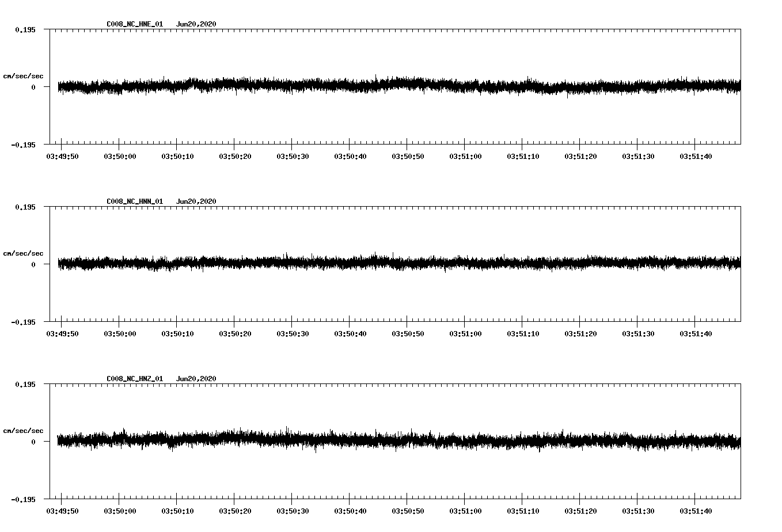Choose 03:51:20 time label under HNZ plot
This screenshot has height=532, width=782.
pos(580,511)
